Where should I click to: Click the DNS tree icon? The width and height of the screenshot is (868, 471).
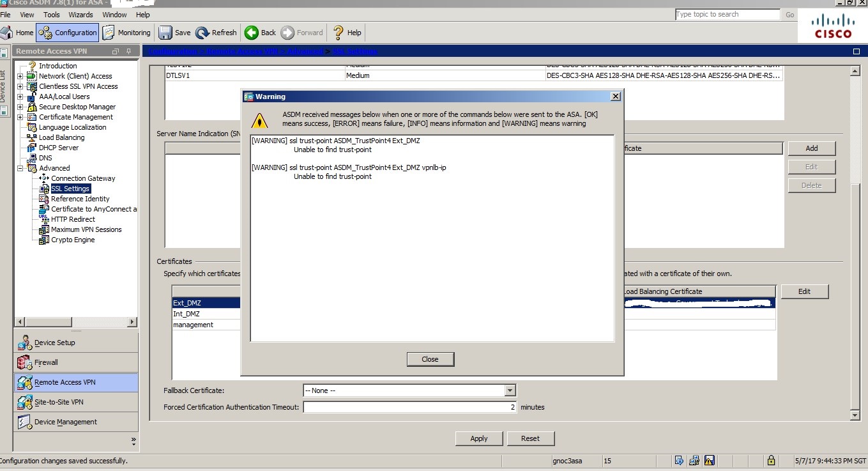click(32, 158)
